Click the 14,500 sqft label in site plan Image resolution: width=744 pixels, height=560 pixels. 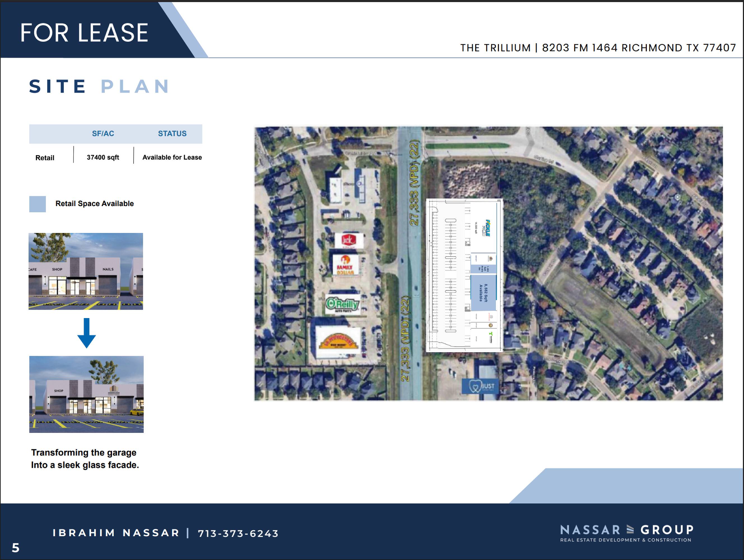pyautogui.click(x=476, y=228)
